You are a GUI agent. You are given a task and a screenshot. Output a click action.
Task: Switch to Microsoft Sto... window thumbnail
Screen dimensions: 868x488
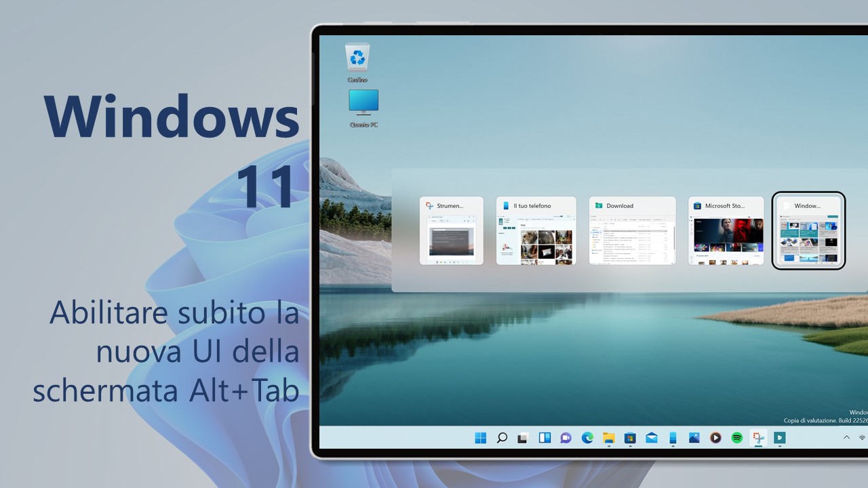pyautogui.click(x=726, y=230)
